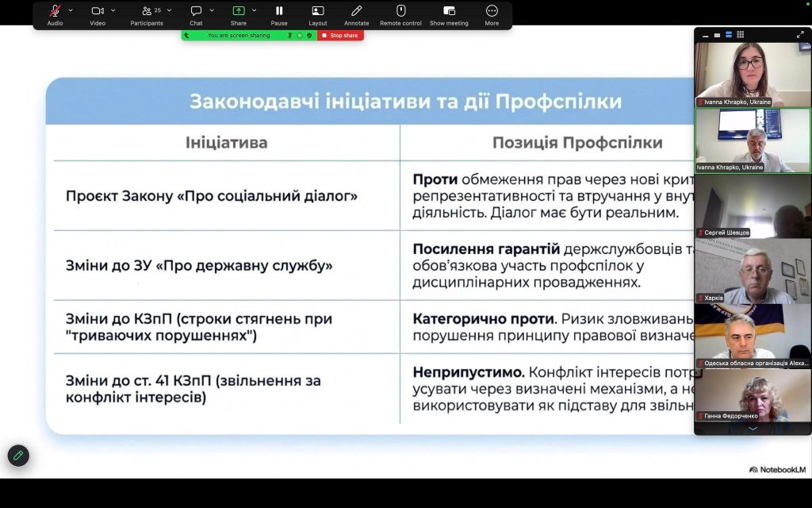Select Сергей Шевцов video tile
This screenshot has height=508, width=812.
tap(753, 206)
